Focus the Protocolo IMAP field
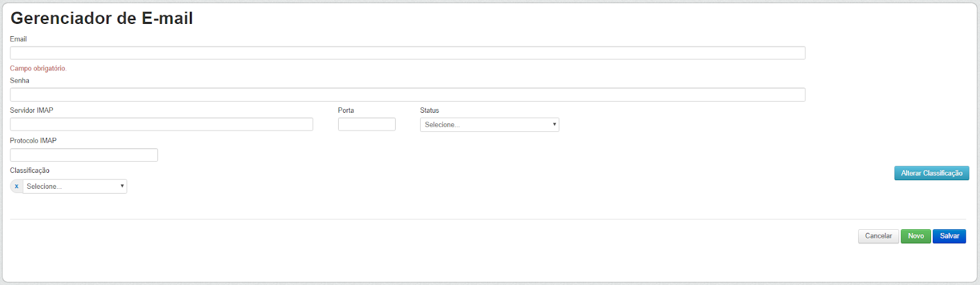 84,155
